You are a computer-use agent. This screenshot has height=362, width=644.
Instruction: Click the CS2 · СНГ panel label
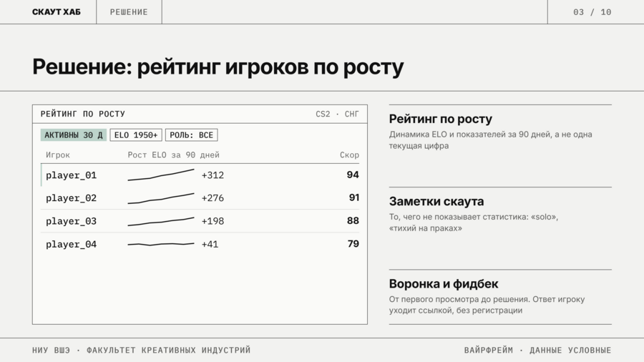tap(337, 114)
